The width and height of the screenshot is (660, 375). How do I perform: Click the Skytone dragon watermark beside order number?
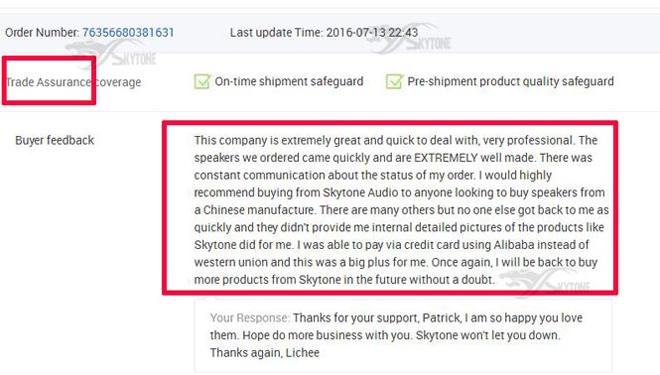pyautogui.click(x=112, y=53)
